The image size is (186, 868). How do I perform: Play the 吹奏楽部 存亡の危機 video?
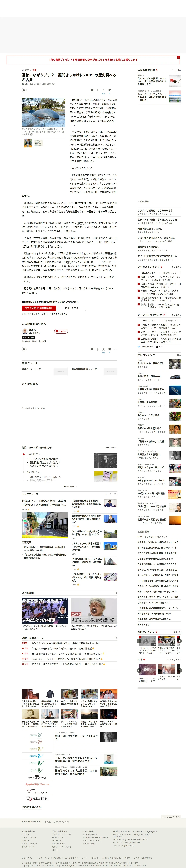(x=45, y=610)
